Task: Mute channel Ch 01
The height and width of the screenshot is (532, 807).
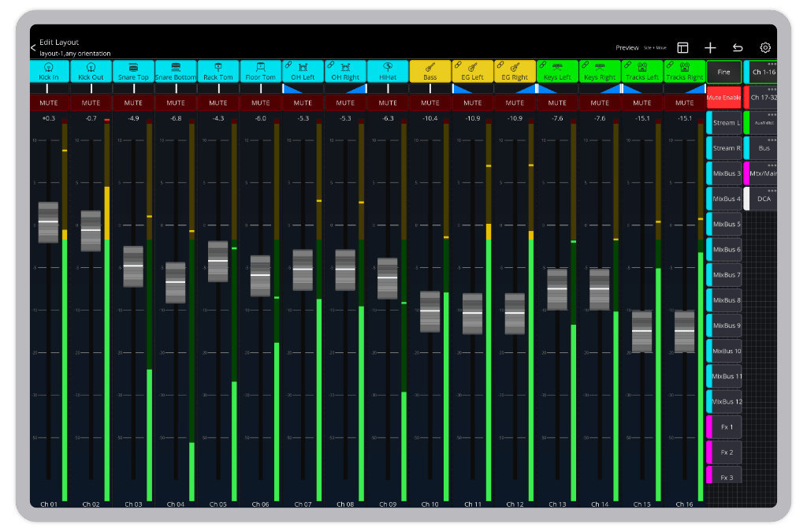Action: coord(49,102)
